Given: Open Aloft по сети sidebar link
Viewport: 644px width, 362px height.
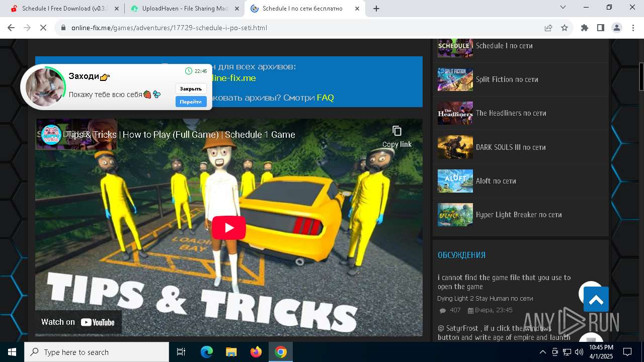Looking at the screenshot, I should (496, 181).
